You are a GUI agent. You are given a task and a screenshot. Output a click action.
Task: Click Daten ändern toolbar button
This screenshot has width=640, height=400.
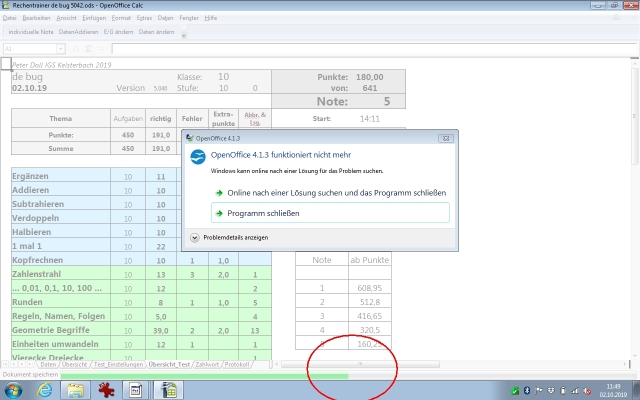coord(156,32)
